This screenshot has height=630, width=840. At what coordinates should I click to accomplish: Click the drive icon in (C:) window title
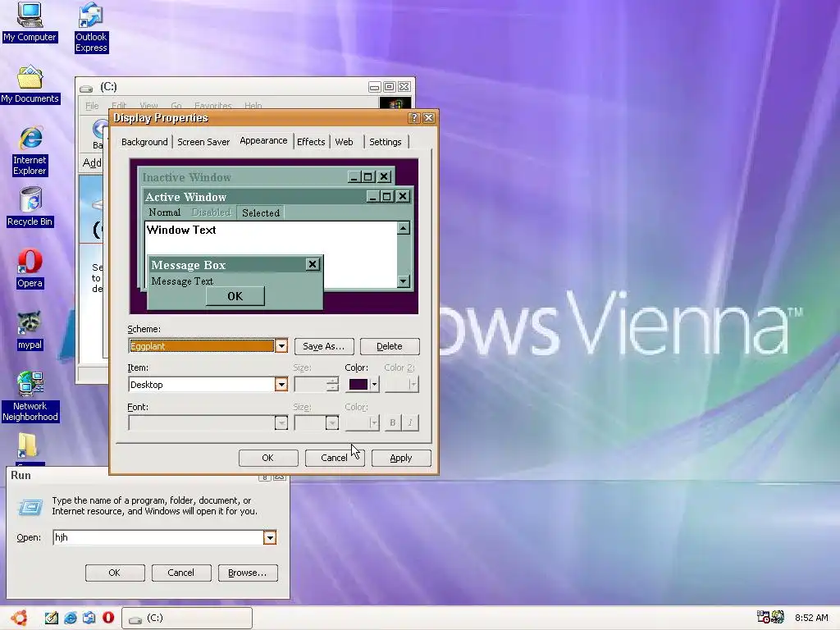(85, 88)
